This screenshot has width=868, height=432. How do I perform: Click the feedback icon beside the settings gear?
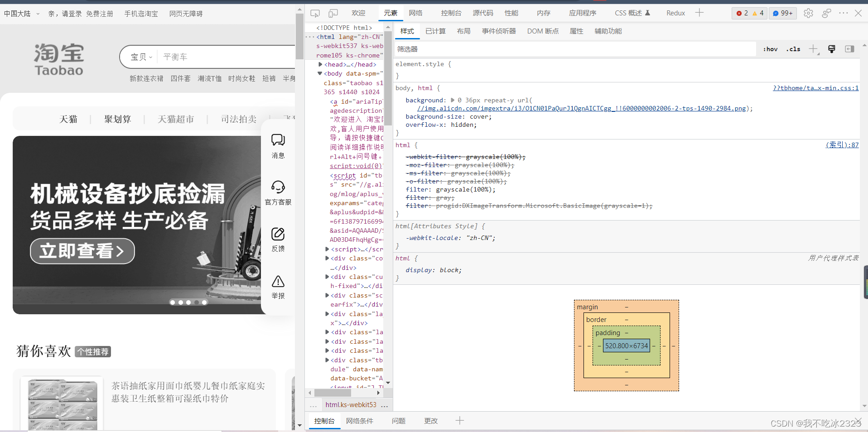pos(826,13)
